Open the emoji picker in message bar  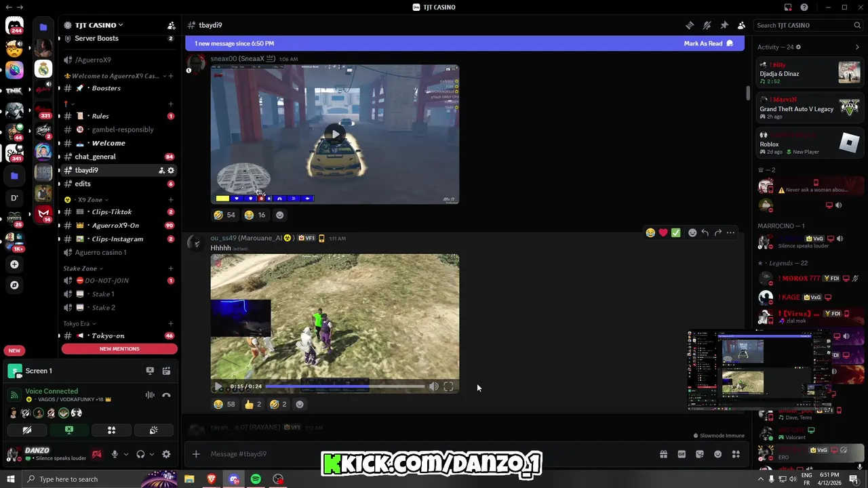coord(717,454)
